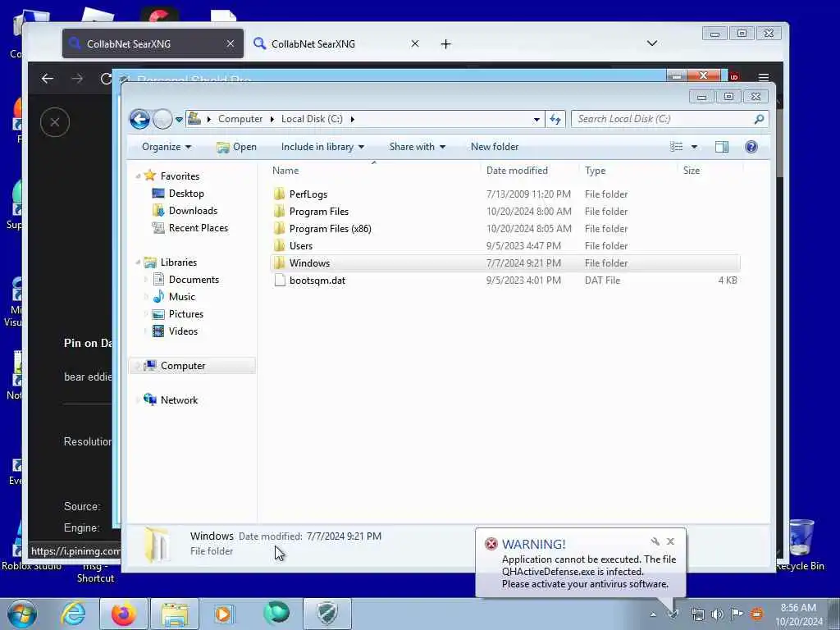Open the Pictures library
Screen dimensions: 840x630
click(x=186, y=314)
